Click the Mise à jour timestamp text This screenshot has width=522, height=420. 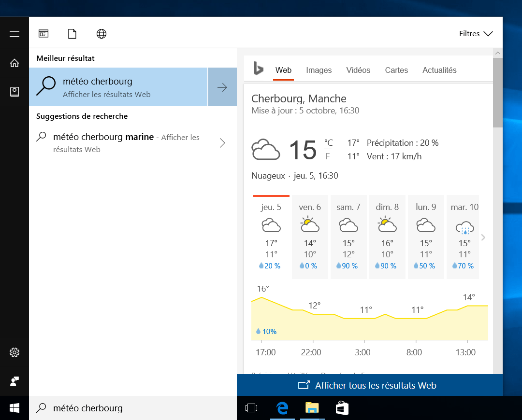[305, 111]
